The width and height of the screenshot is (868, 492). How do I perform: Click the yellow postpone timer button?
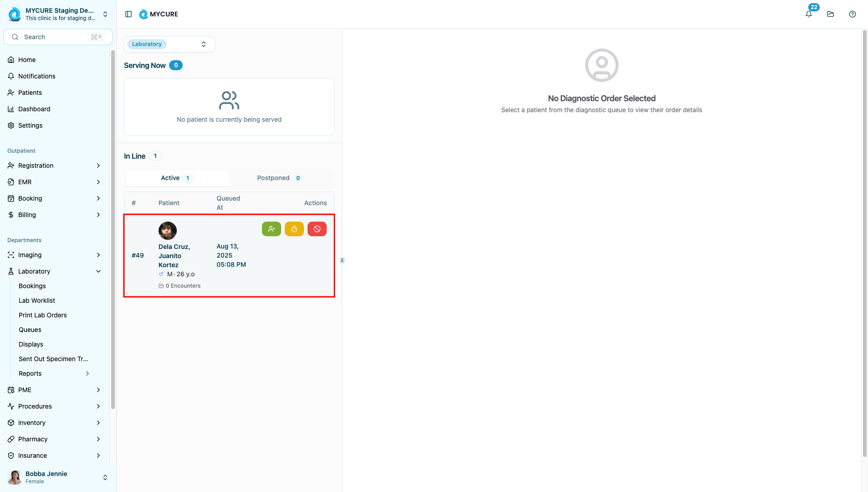click(x=294, y=229)
